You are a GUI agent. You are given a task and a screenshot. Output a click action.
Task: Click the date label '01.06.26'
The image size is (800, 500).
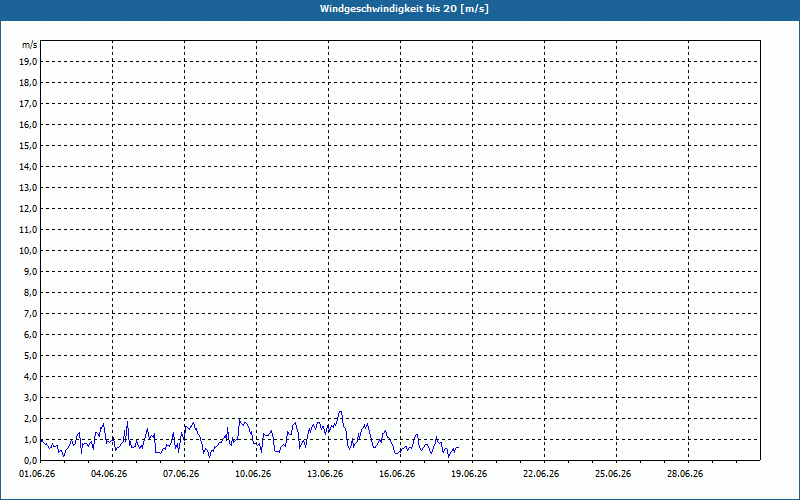click(x=37, y=474)
